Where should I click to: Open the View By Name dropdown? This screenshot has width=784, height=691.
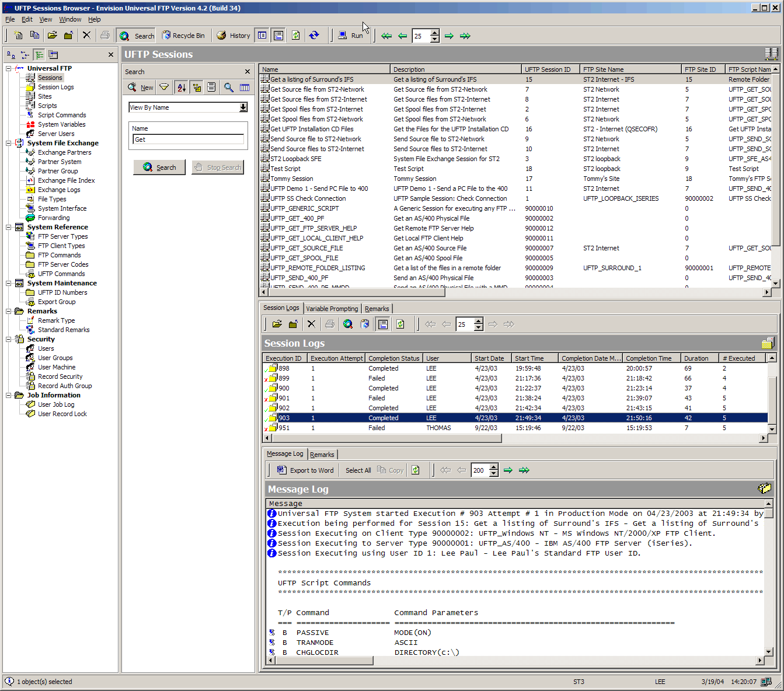[x=243, y=107]
